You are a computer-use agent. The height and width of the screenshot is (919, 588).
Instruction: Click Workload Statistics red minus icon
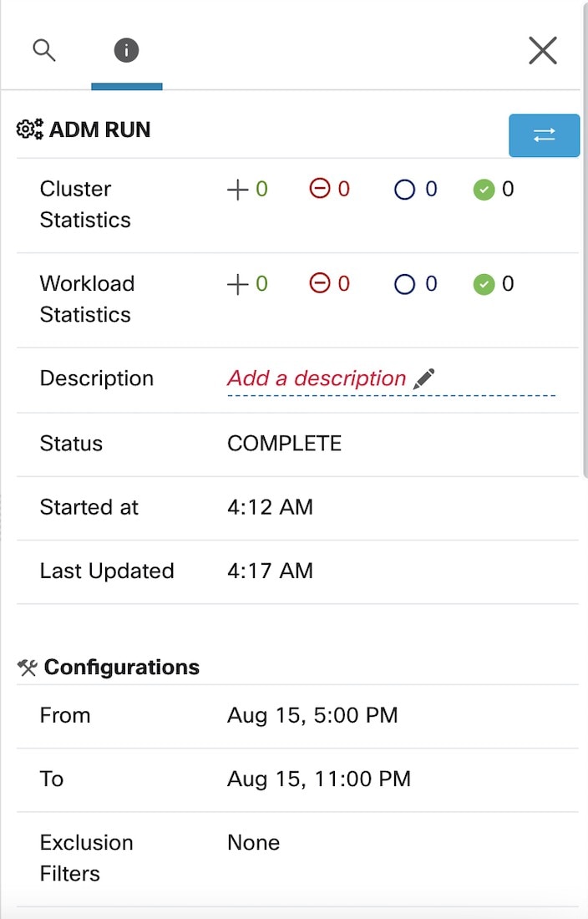[320, 284]
